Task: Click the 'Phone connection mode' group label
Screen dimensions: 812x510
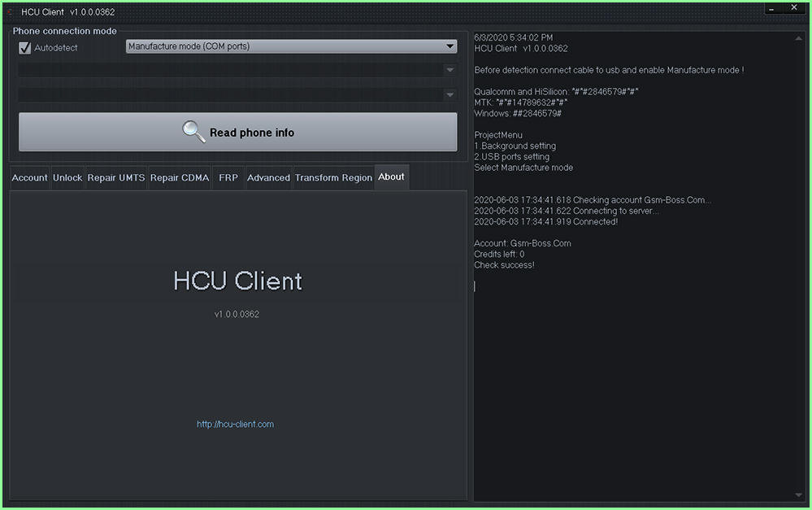Action: (65, 31)
